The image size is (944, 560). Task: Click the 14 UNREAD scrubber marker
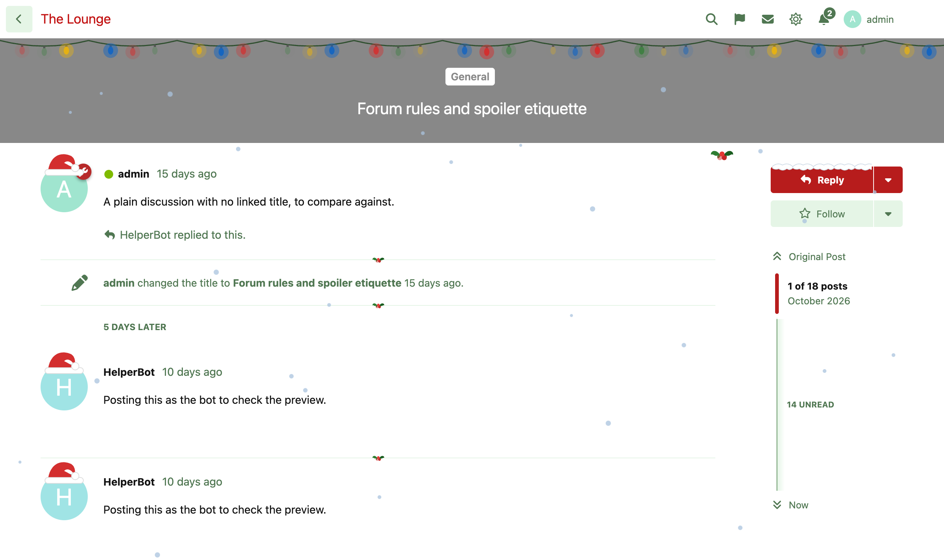click(x=811, y=405)
